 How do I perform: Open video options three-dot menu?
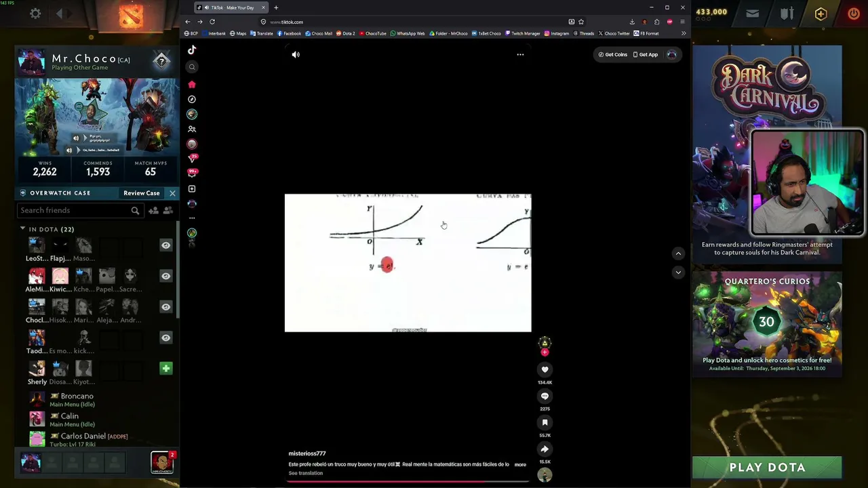(520, 54)
